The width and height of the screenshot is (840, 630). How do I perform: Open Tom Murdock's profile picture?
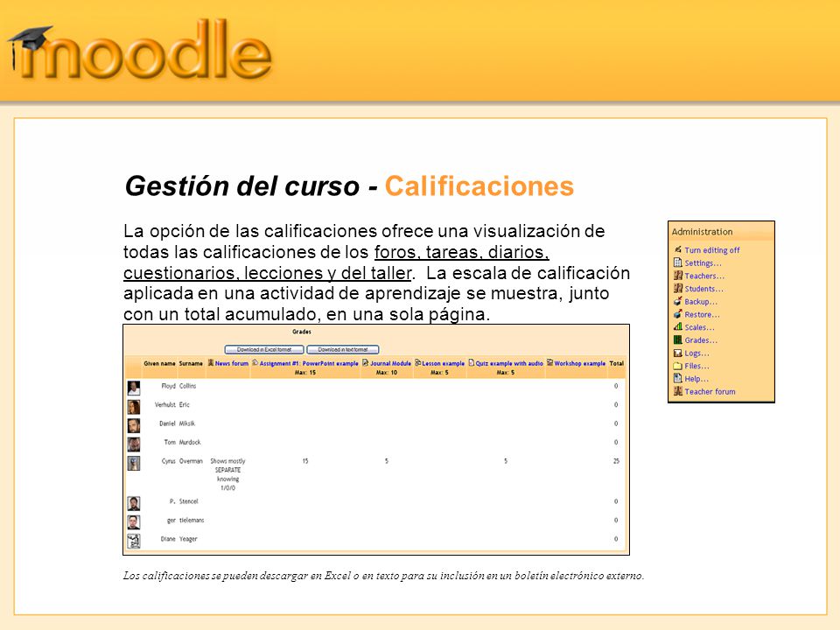(134, 444)
